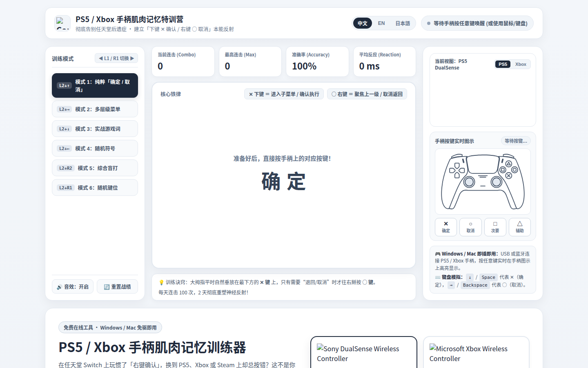Click the 等待按键... status badge

tap(516, 141)
